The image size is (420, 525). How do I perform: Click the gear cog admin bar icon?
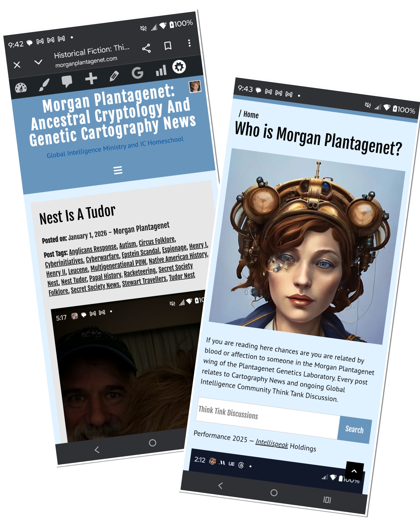pos(179,67)
